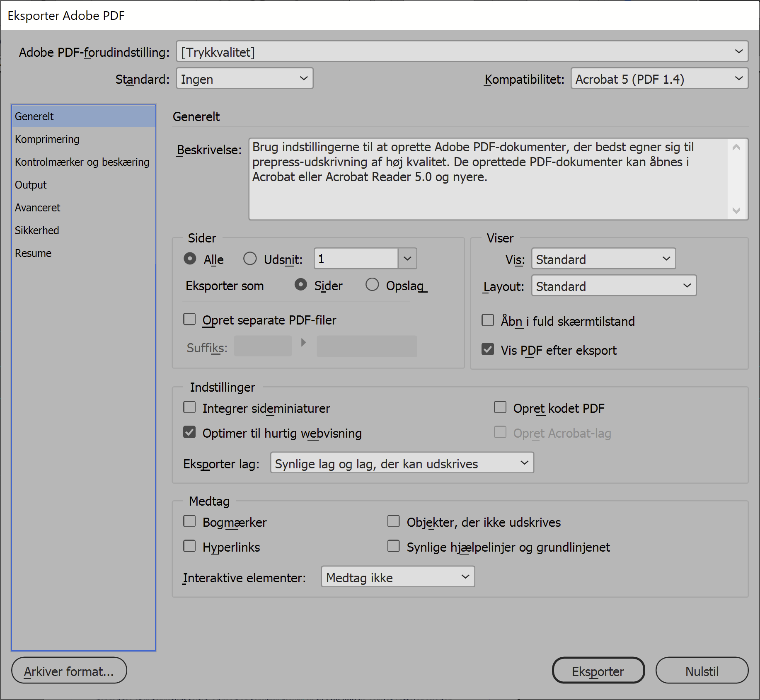
Task: Select the Opslag radio button
Action: click(372, 285)
